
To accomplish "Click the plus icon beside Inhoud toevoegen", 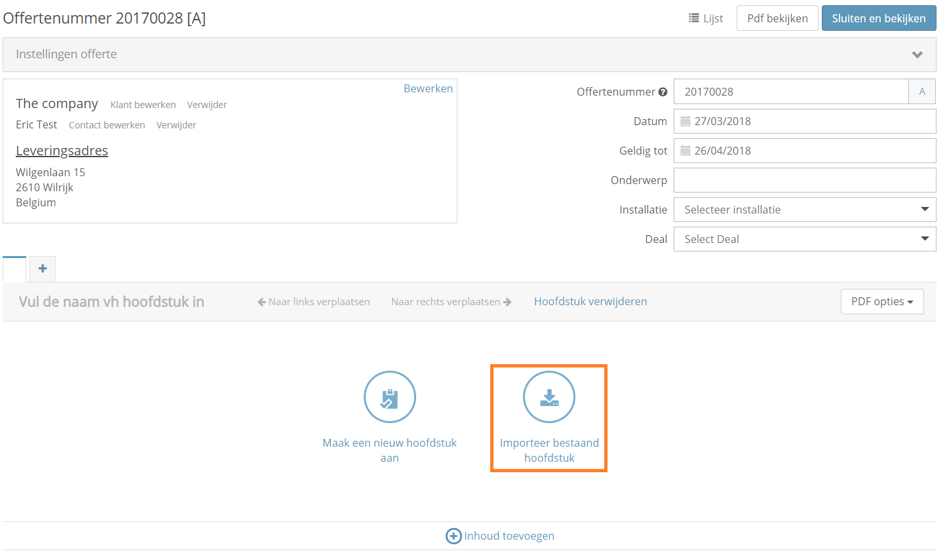I will [454, 536].
